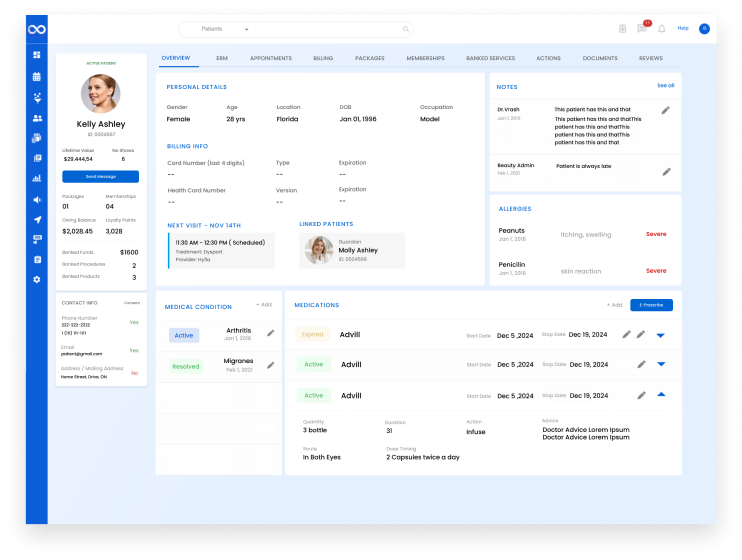Click the medicine bottle icon in top bar
The height and width of the screenshot is (560, 742).
tap(622, 29)
